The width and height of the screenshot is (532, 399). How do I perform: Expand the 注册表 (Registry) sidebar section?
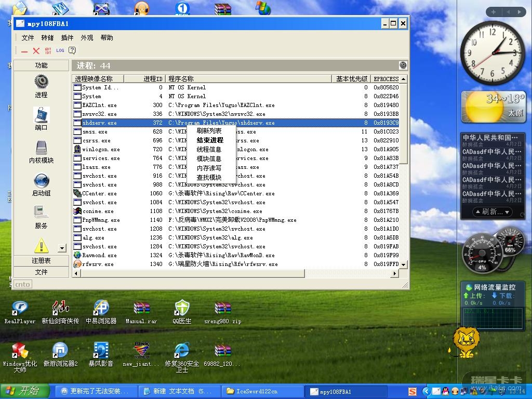[41, 261]
